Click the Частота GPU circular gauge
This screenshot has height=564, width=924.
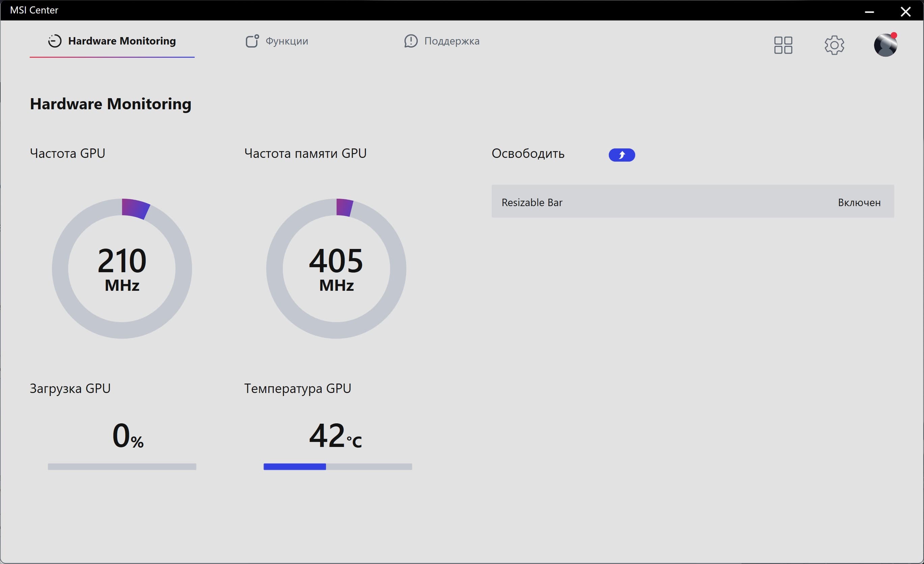pyautogui.click(x=122, y=268)
